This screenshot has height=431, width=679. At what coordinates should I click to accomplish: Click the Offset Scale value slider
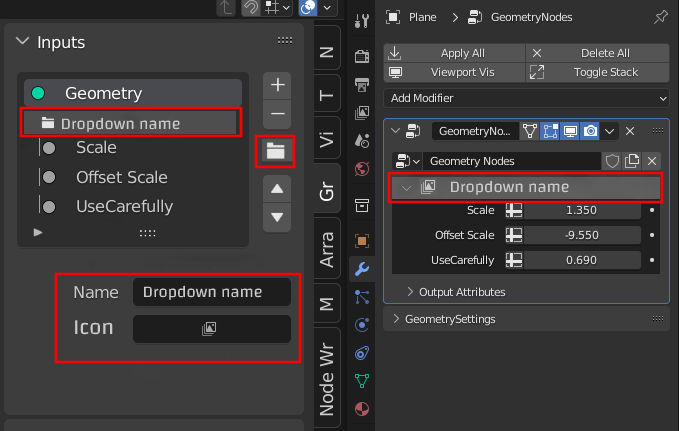click(582, 235)
